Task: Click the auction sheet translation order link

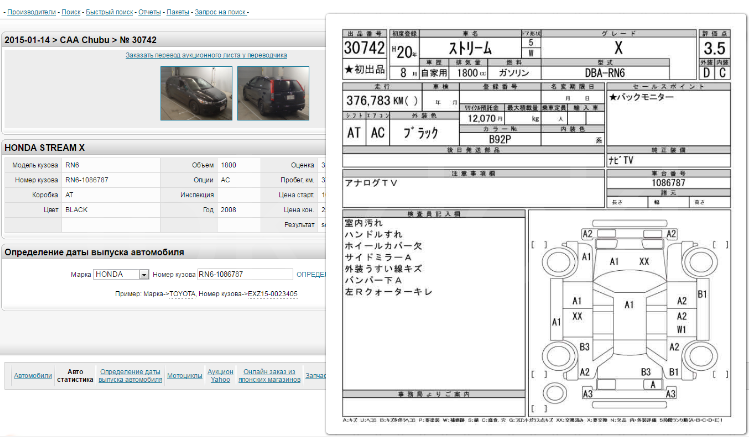Action: (x=206, y=55)
